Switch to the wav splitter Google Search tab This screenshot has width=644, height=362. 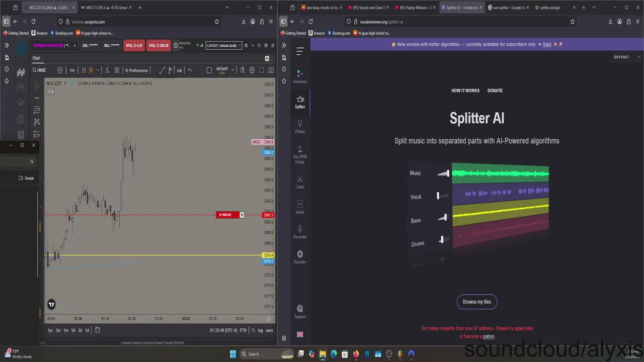point(508,8)
